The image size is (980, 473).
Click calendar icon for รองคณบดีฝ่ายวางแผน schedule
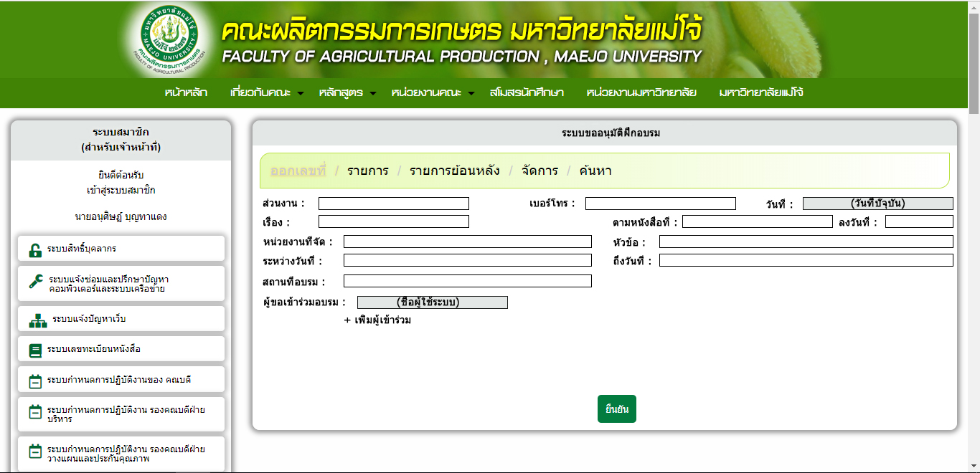click(x=35, y=451)
